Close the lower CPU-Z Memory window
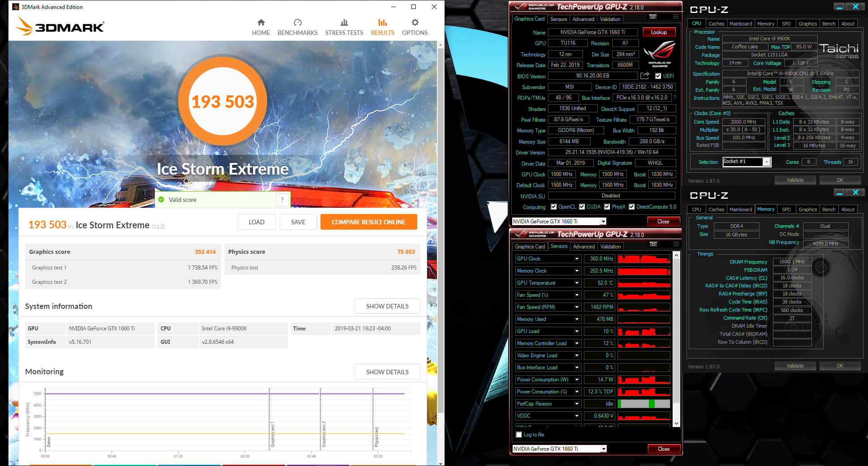 pos(855,192)
